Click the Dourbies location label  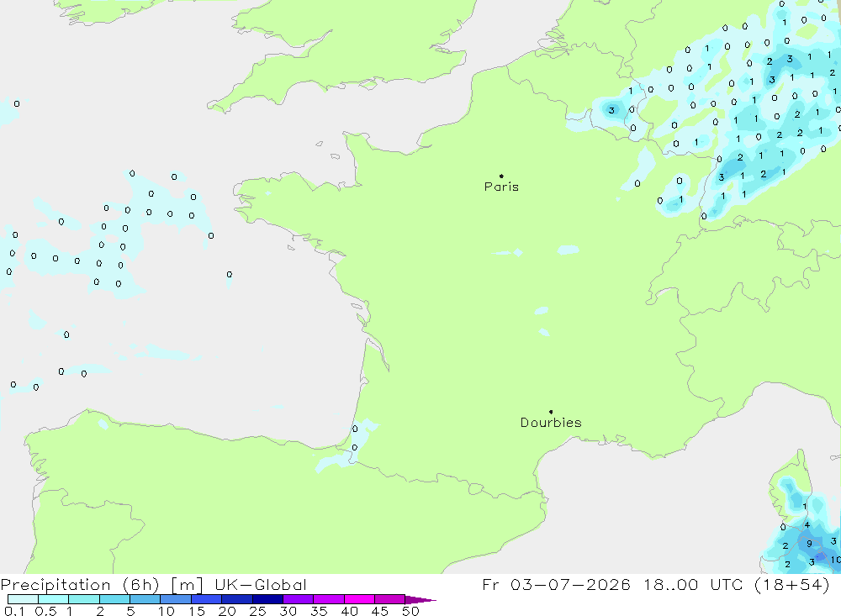[x=551, y=423]
